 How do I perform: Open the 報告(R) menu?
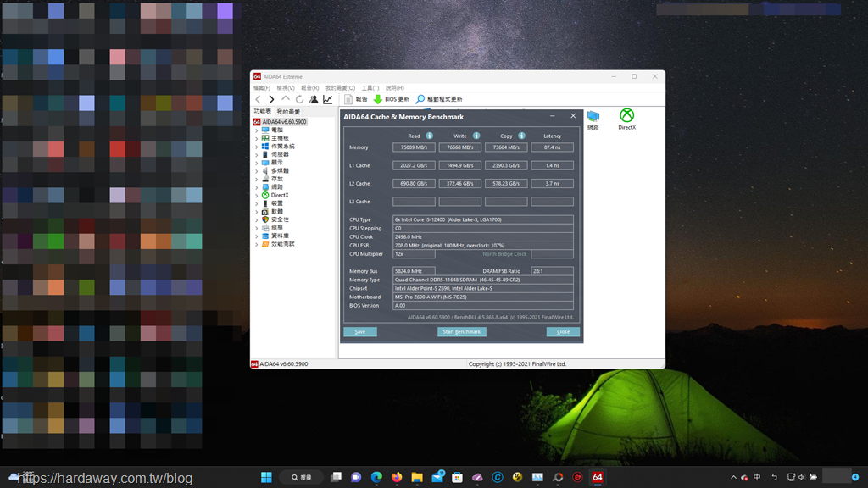[x=310, y=88]
